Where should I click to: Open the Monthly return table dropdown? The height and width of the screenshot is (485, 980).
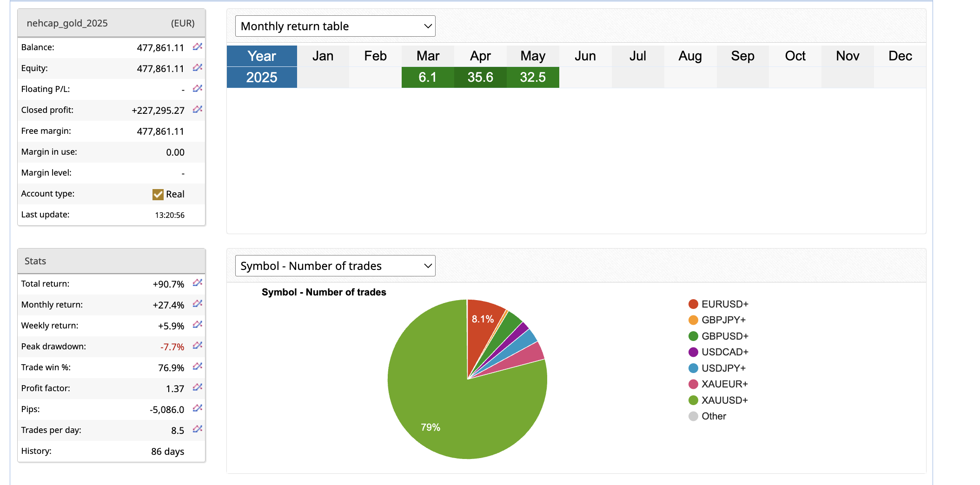pyautogui.click(x=335, y=26)
